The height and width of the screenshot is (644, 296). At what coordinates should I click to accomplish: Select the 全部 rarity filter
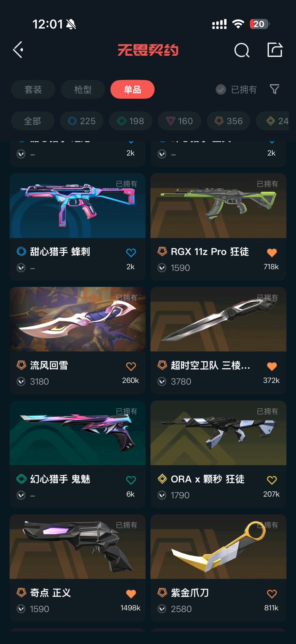point(33,121)
